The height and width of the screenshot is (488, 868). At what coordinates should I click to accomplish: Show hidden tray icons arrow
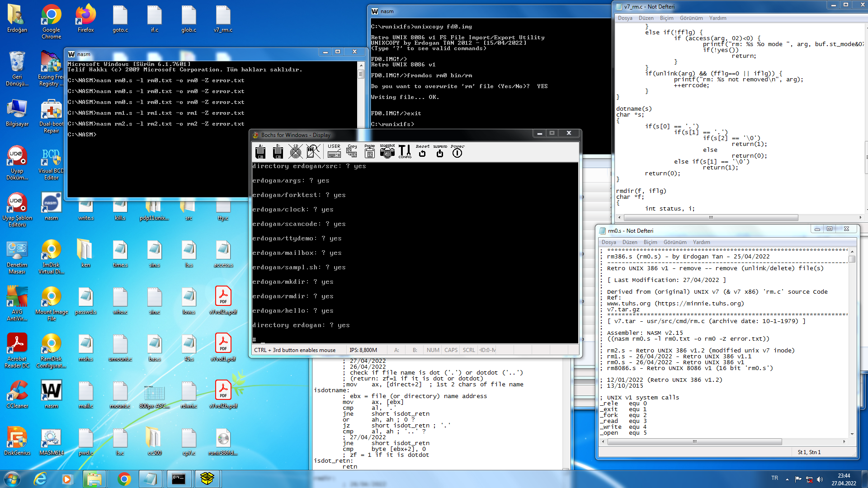pyautogui.click(x=787, y=479)
